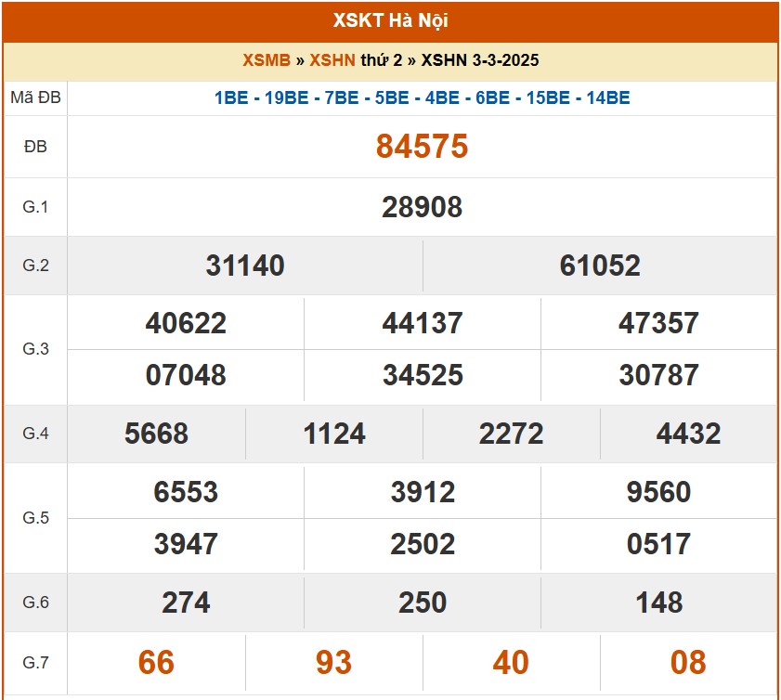Click G.3 number 30787

click(658, 375)
